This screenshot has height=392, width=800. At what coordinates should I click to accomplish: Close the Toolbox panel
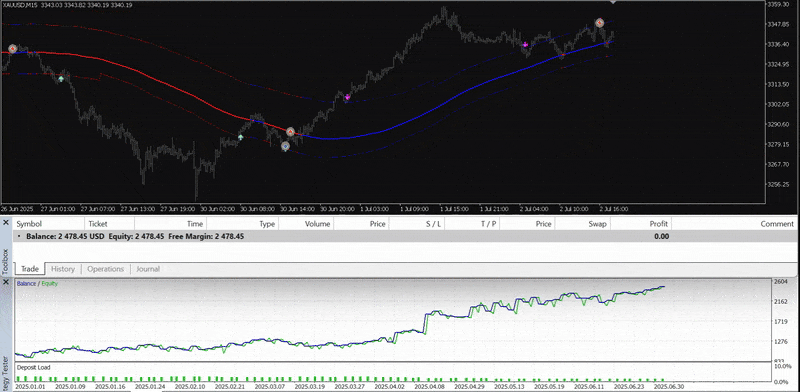coord(6,223)
